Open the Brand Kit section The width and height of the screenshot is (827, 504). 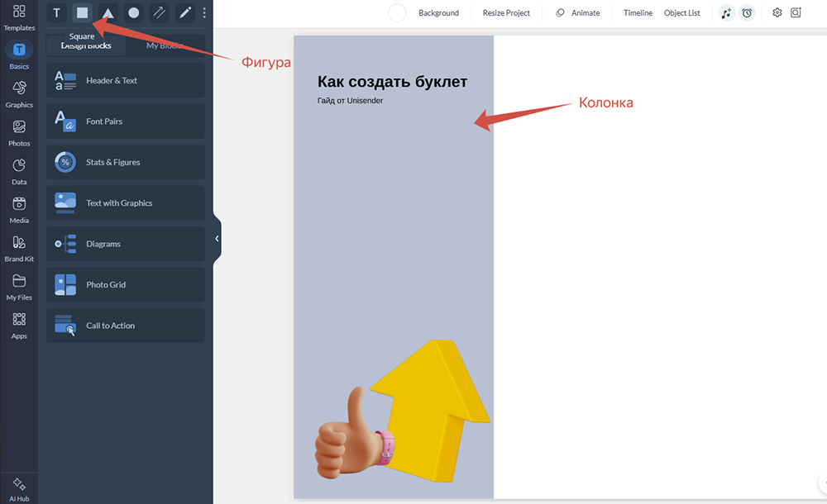tap(19, 249)
